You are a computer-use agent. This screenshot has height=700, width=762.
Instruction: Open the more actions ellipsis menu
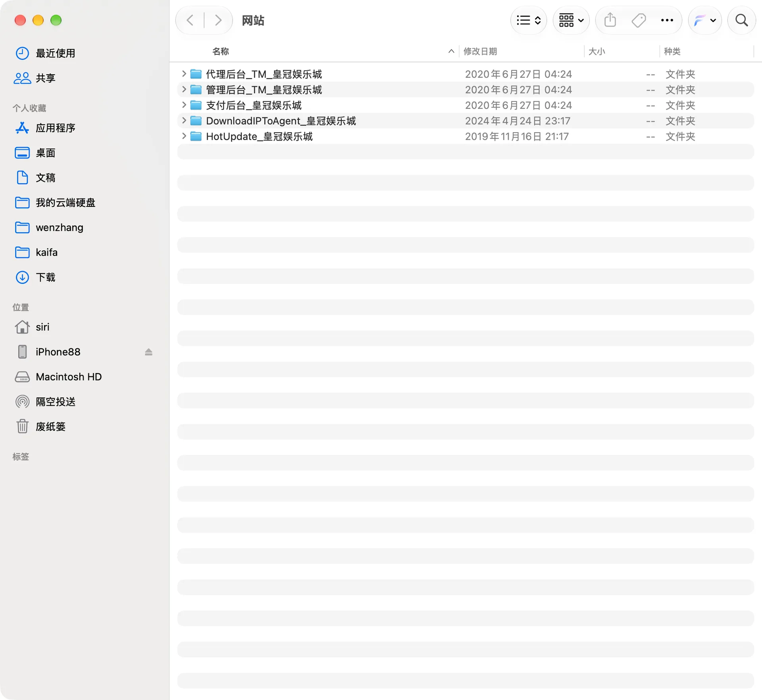pyautogui.click(x=667, y=20)
